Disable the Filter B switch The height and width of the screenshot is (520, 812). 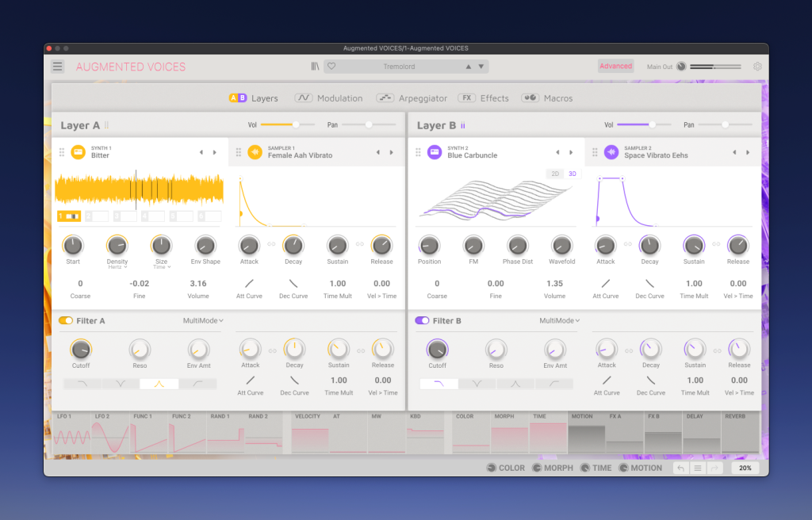(x=422, y=321)
